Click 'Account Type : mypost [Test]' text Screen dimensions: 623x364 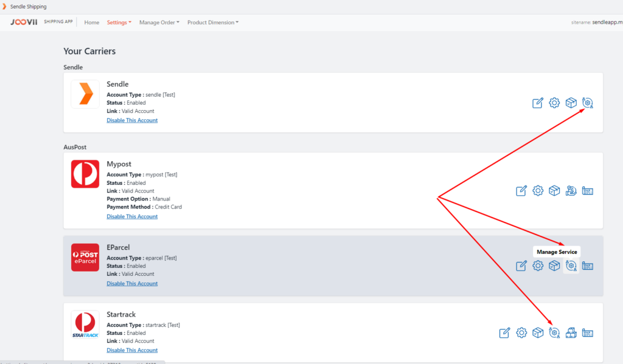pyautogui.click(x=142, y=174)
